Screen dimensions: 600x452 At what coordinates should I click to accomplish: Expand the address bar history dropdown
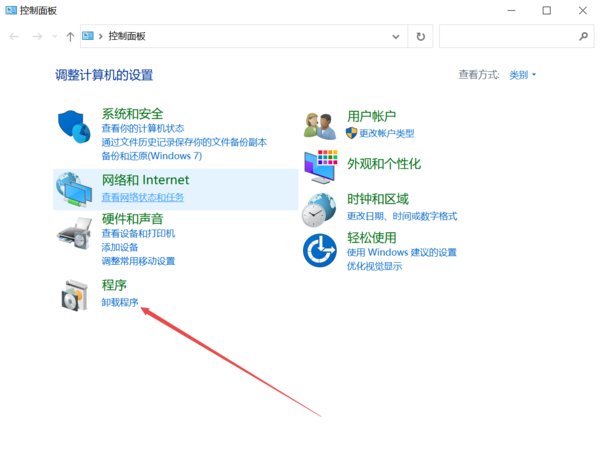(396, 36)
